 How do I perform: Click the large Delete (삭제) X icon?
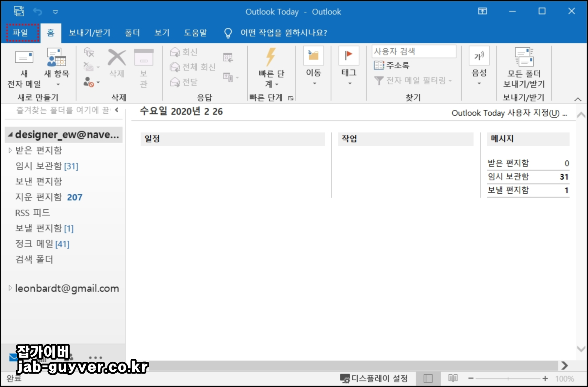117,57
